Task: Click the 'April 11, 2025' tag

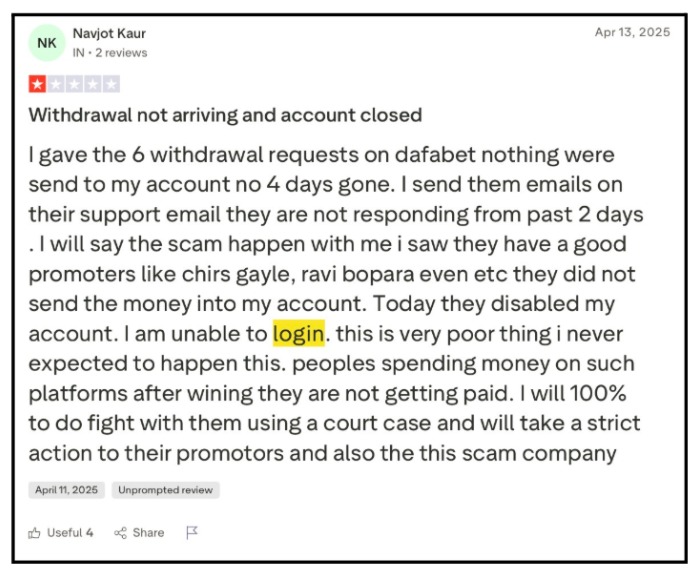Action: click(65, 490)
